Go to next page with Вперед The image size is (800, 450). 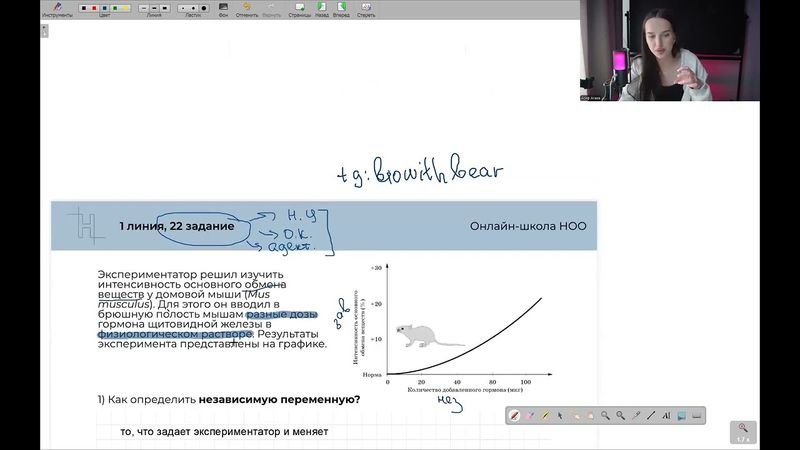click(x=341, y=9)
